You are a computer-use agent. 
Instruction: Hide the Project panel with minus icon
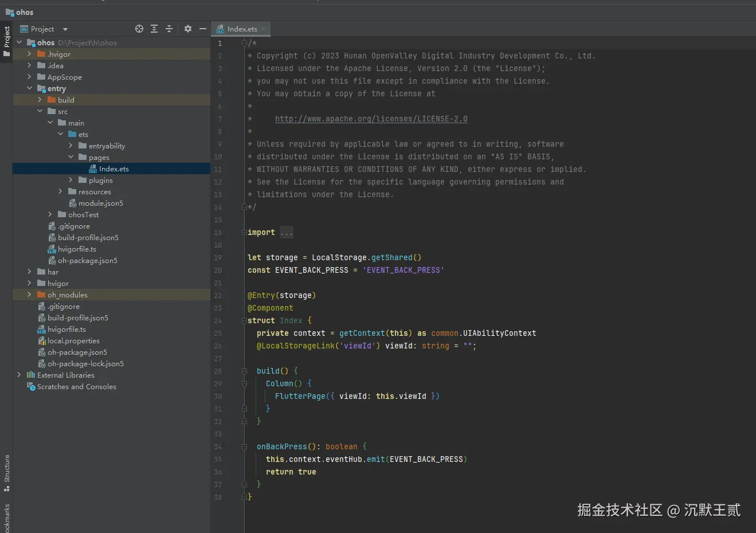202,29
